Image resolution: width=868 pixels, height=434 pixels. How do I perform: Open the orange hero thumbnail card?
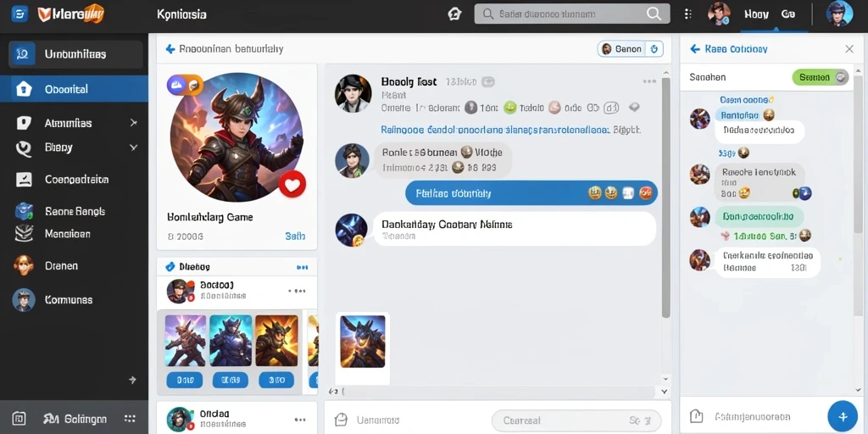tap(276, 341)
